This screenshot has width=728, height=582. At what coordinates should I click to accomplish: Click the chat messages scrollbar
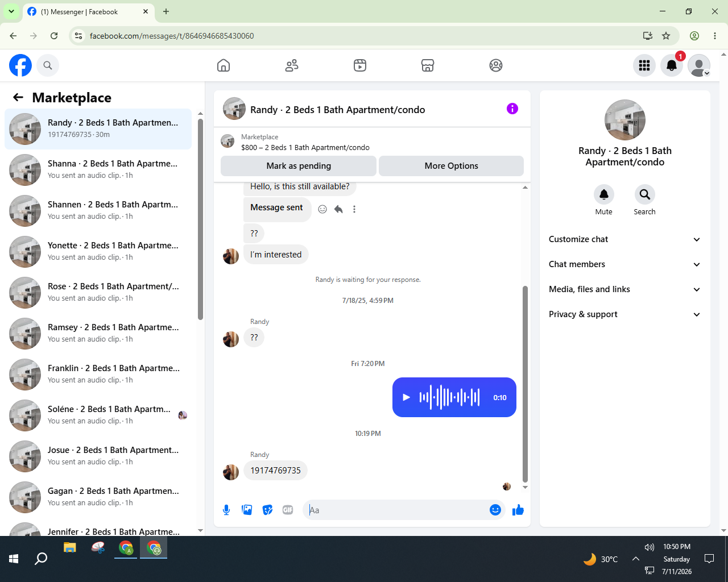[x=525, y=384]
